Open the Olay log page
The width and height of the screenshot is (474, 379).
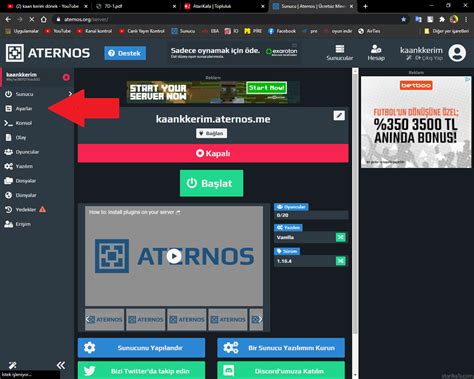pos(16,137)
